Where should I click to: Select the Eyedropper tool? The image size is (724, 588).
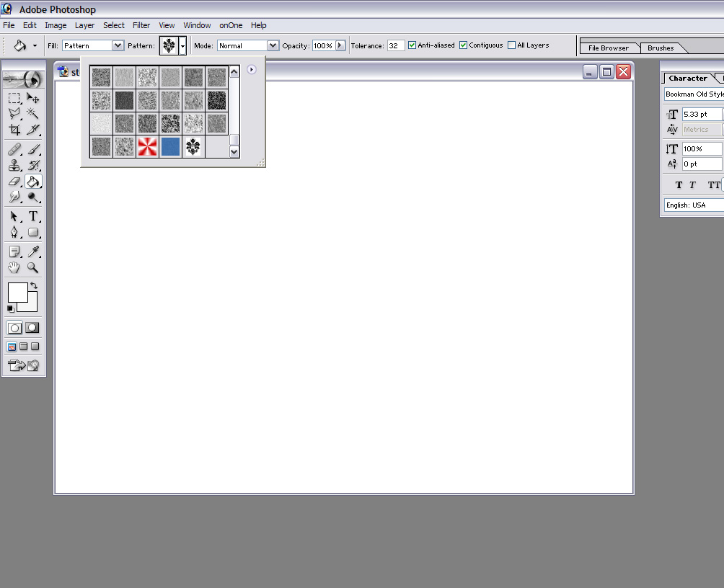[32, 251]
